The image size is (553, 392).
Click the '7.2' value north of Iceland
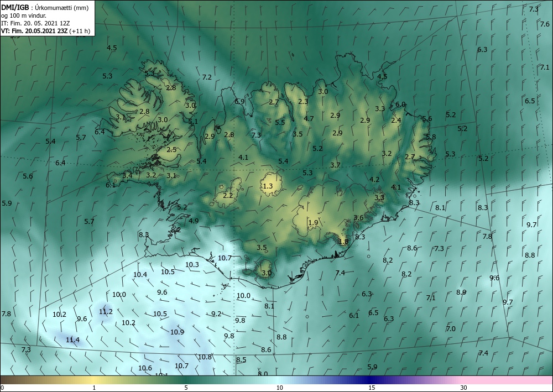(x=207, y=77)
